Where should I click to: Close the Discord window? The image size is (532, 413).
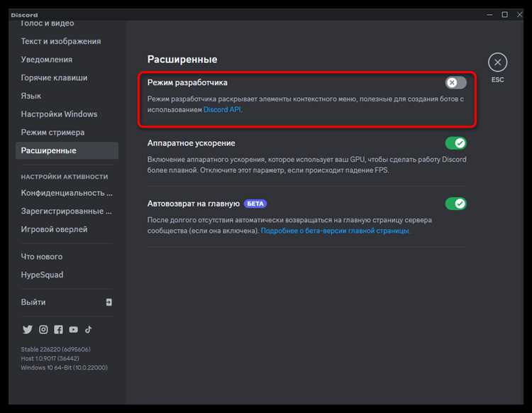point(519,15)
